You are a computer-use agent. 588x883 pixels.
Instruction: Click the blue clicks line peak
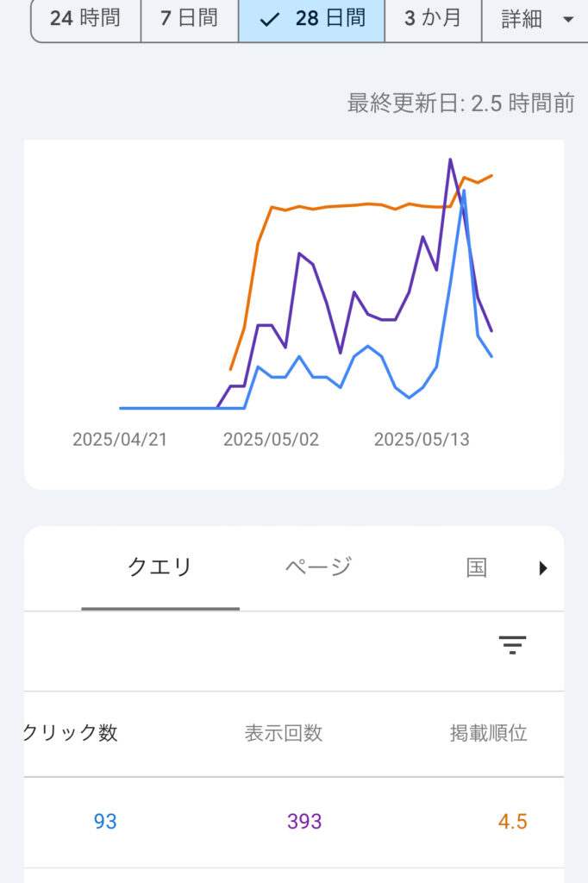coord(464,191)
